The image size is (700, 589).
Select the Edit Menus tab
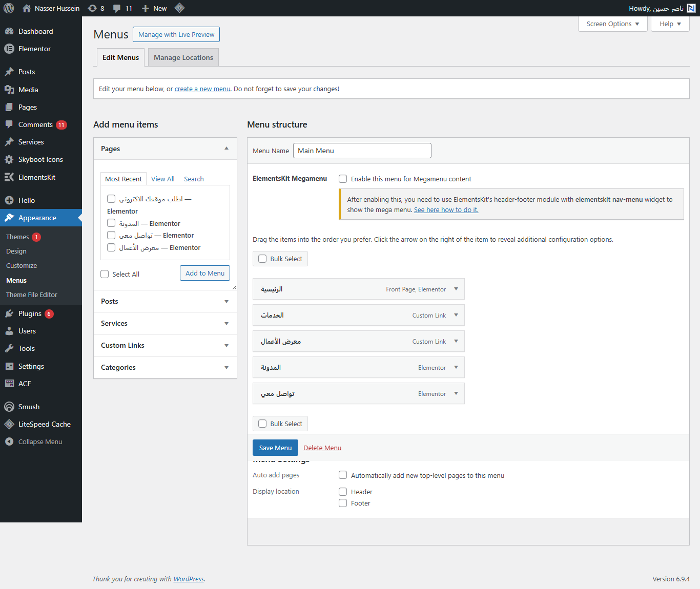[120, 57]
